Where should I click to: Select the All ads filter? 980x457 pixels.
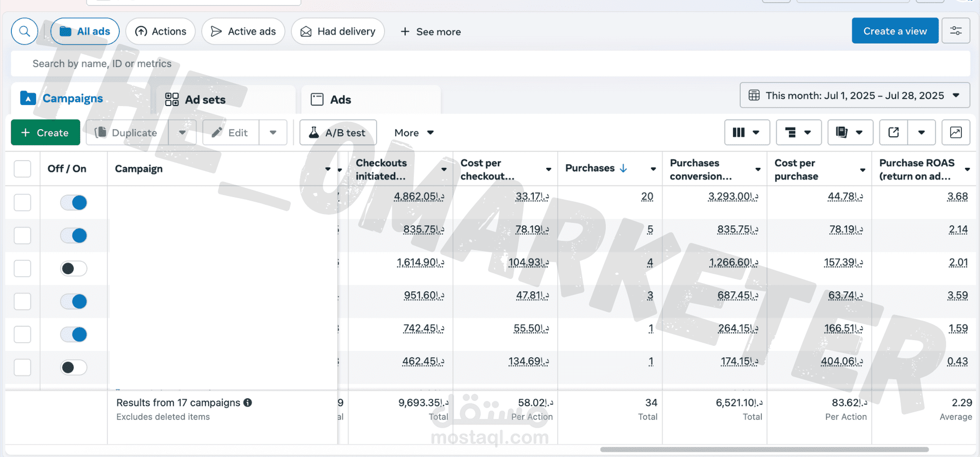click(85, 31)
